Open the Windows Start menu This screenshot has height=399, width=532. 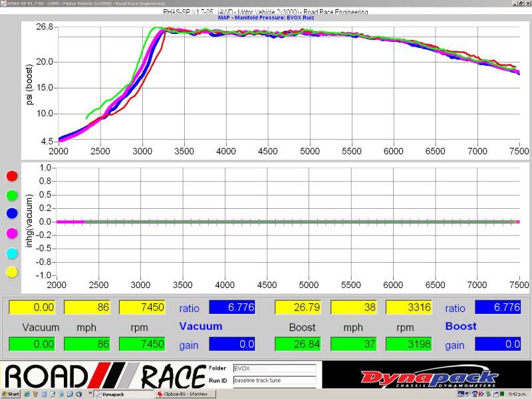tap(11, 394)
